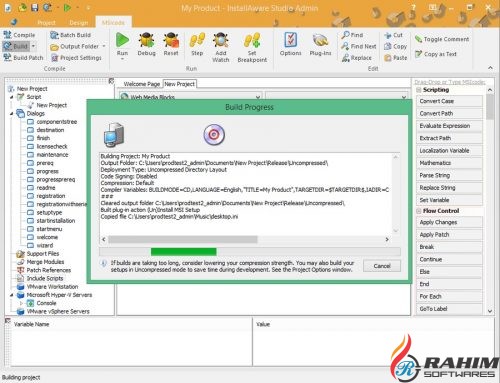Switch to the Project ribbon tab
500x383 pixels.
pos(46,23)
